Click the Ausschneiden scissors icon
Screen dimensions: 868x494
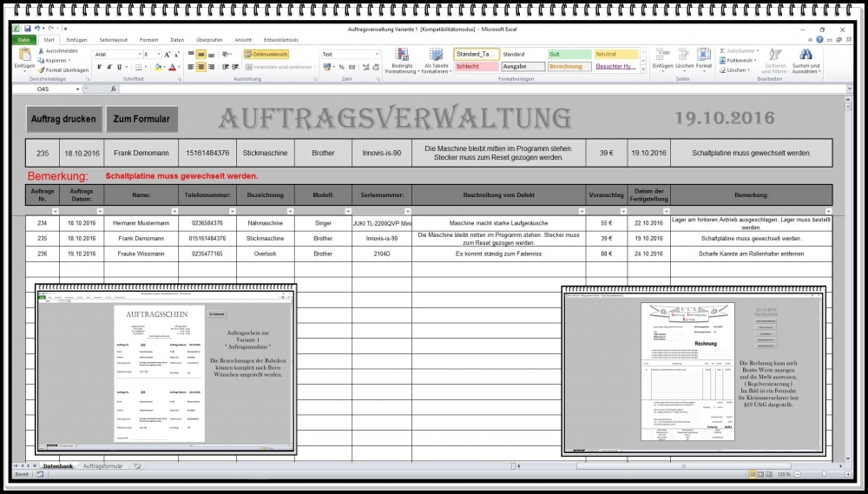pos(42,50)
